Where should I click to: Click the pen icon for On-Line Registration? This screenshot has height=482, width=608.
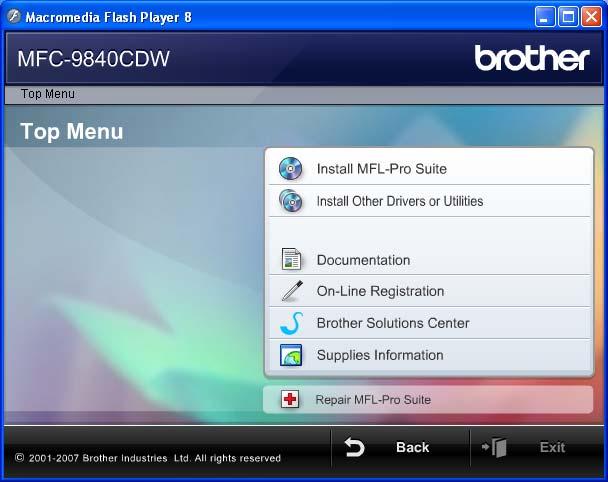292,291
